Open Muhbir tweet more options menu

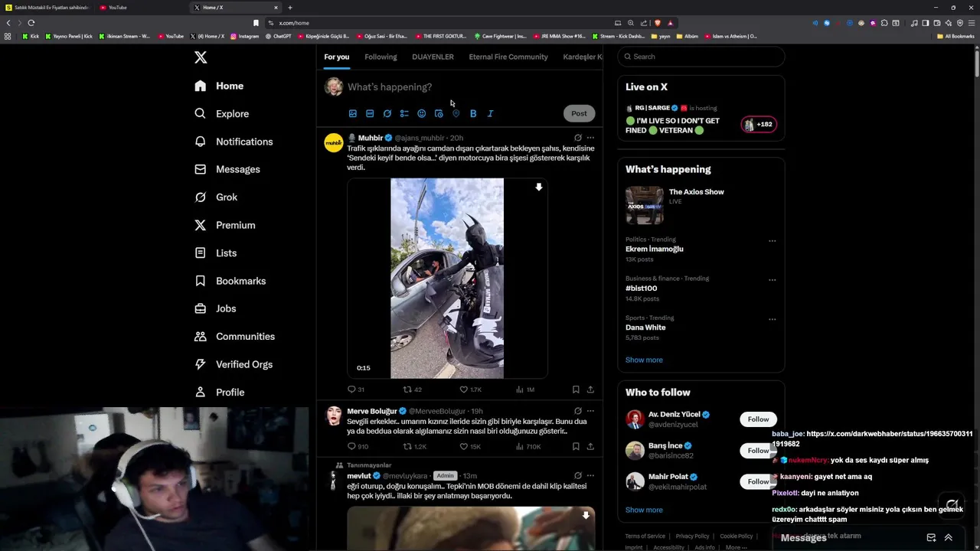pyautogui.click(x=590, y=138)
